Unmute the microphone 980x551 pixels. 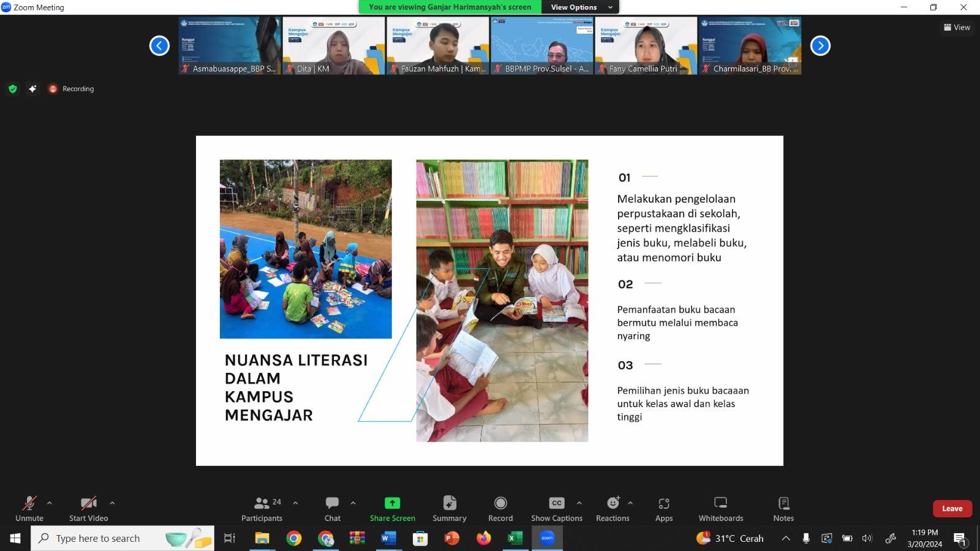pyautogui.click(x=29, y=509)
